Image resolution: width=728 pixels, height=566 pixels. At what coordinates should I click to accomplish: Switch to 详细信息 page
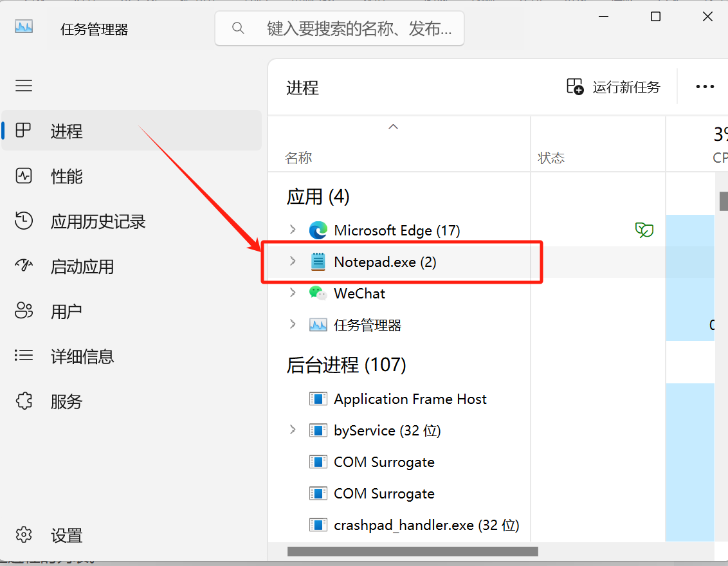coord(131,356)
